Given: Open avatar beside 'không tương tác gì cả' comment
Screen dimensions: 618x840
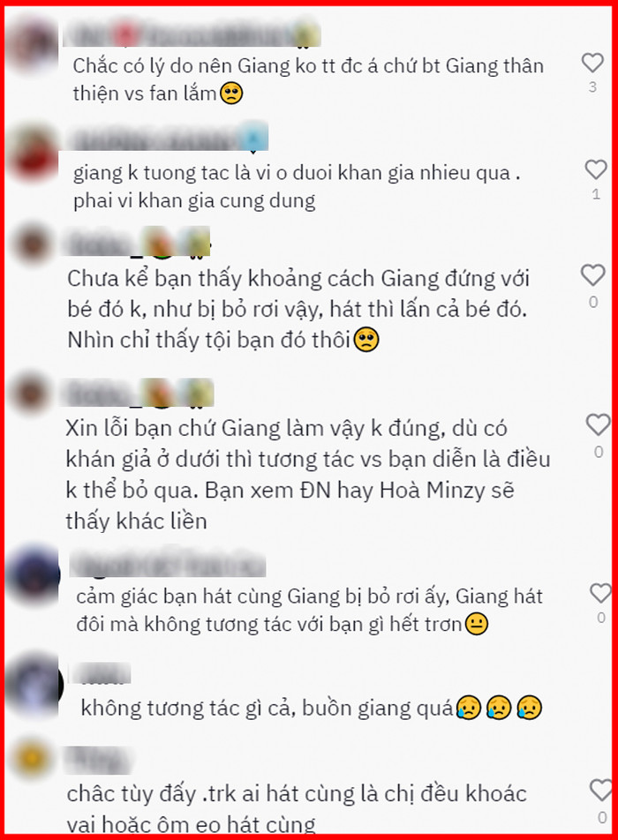Looking at the screenshot, I should pyautogui.click(x=35, y=684).
